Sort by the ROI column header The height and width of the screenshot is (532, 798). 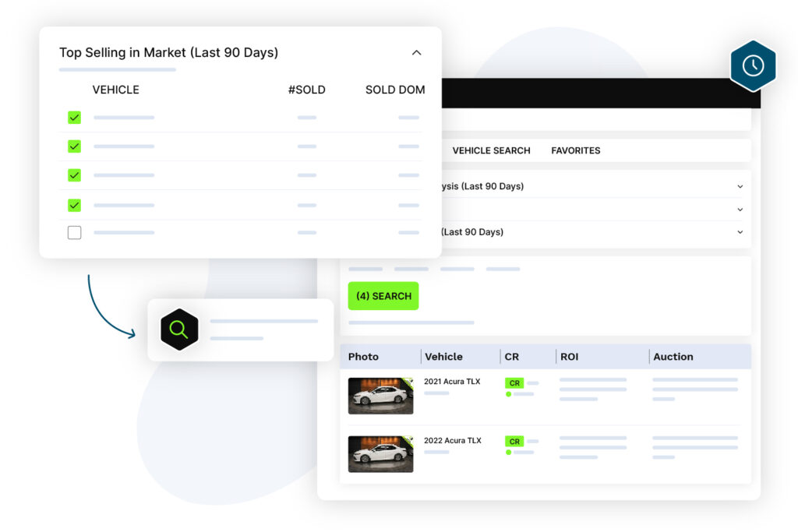point(569,357)
